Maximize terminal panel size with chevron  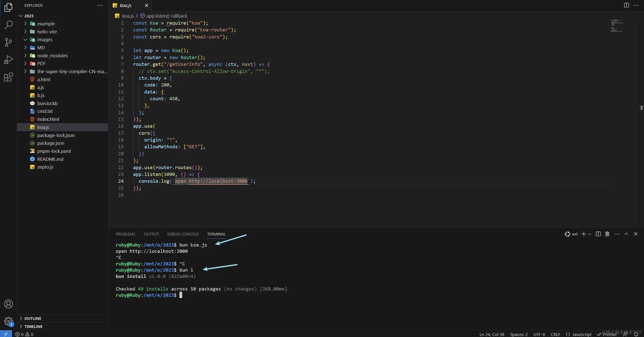click(626, 234)
